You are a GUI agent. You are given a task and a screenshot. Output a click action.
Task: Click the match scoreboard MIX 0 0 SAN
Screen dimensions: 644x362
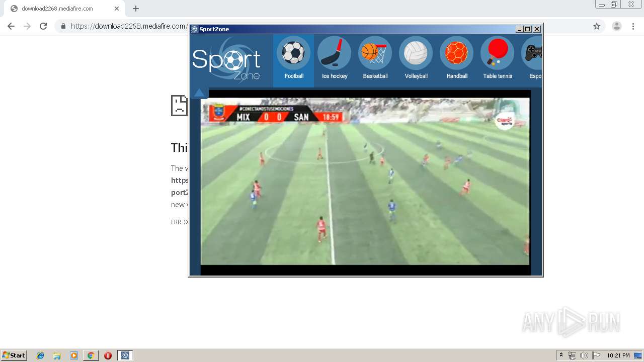275,114
